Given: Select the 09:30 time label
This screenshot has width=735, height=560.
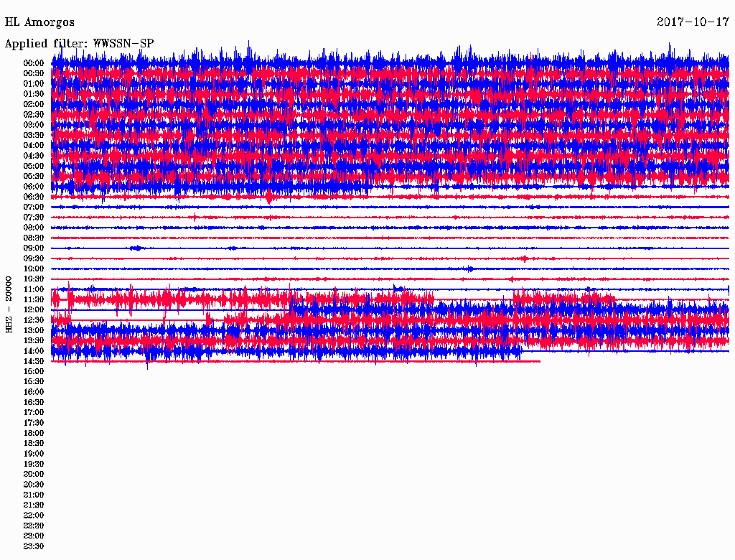Looking at the screenshot, I should 34,258.
